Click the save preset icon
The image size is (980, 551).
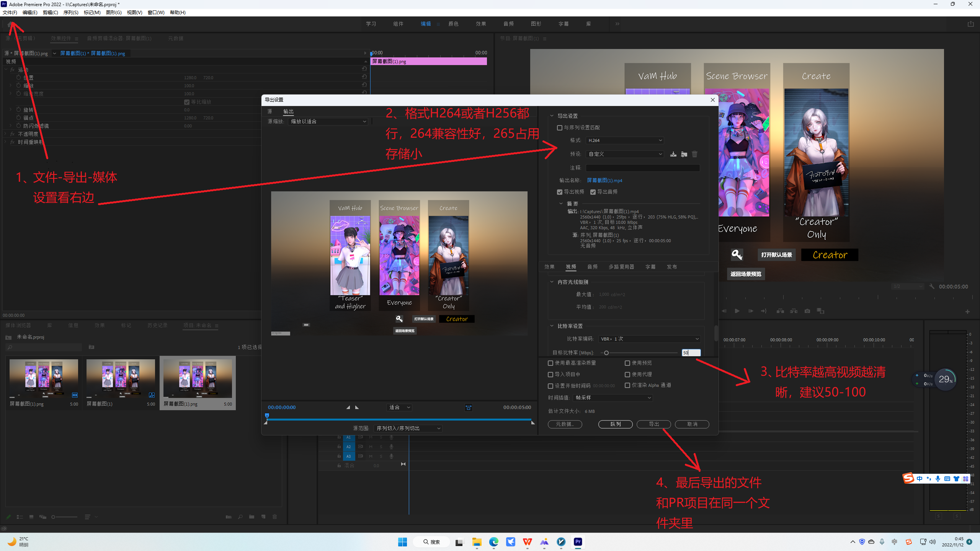point(673,154)
